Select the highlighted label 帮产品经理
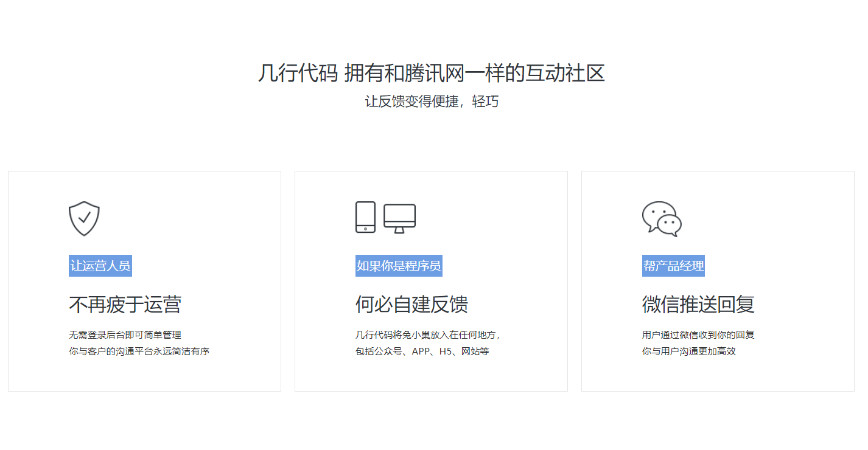This screenshot has height=450, width=868. point(673,266)
